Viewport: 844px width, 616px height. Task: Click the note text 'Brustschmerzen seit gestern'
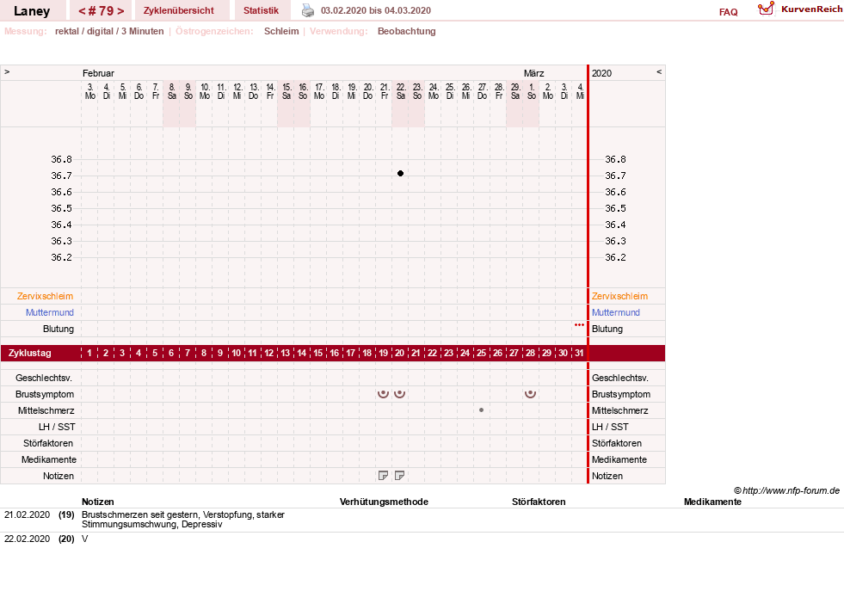pos(139,514)
